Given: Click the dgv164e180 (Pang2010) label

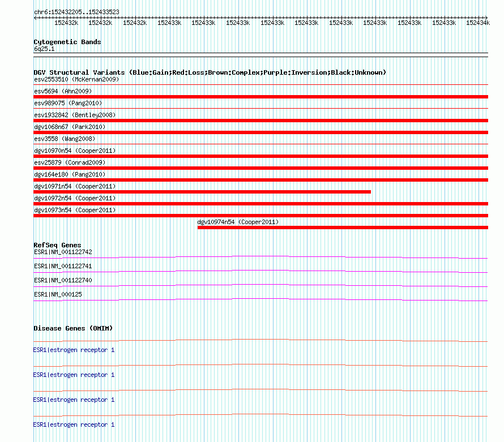Looking at the screenshot, I should (70, 174).
